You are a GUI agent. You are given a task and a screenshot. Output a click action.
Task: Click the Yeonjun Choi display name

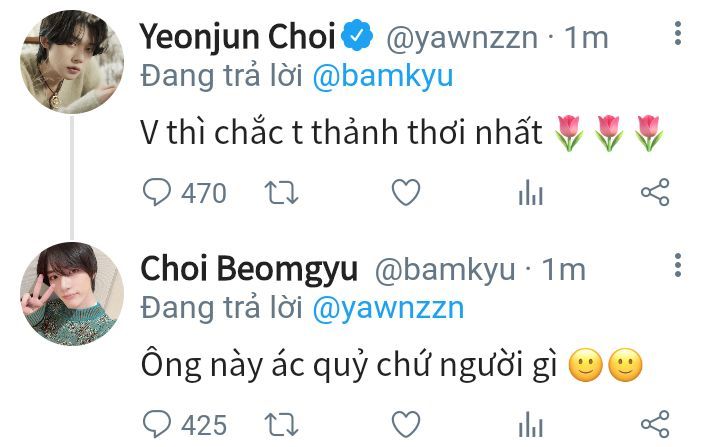[238, 37]
